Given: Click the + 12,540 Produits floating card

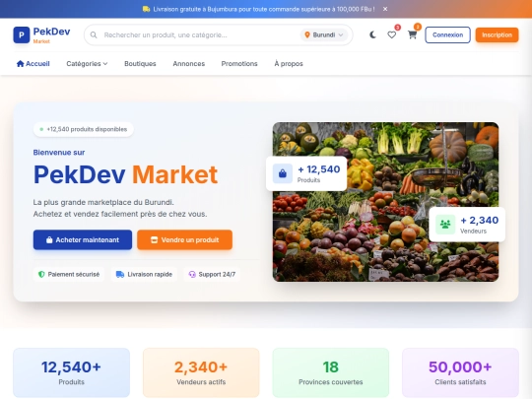Looking at the screenshot, I should 306,173.
